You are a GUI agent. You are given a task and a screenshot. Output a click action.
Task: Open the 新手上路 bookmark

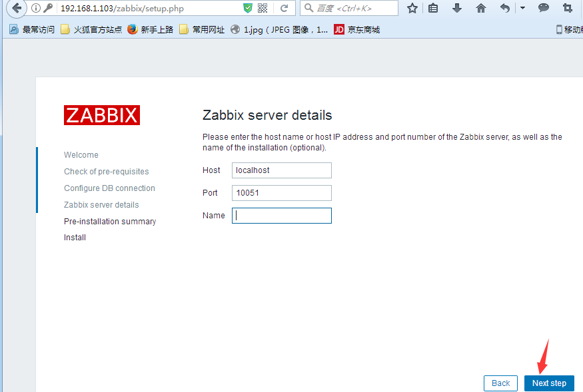point(151,29)
